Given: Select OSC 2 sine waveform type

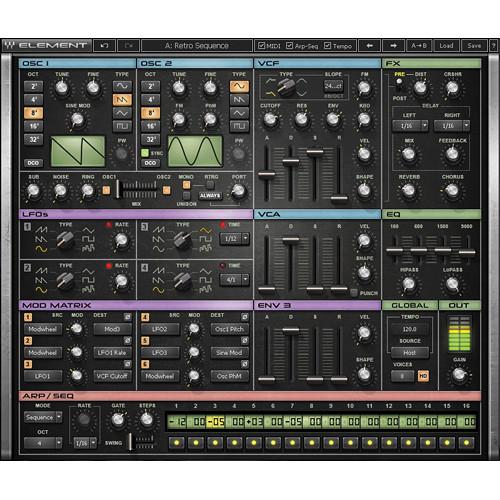Looking at the screenshot, I should click(239, 86).
